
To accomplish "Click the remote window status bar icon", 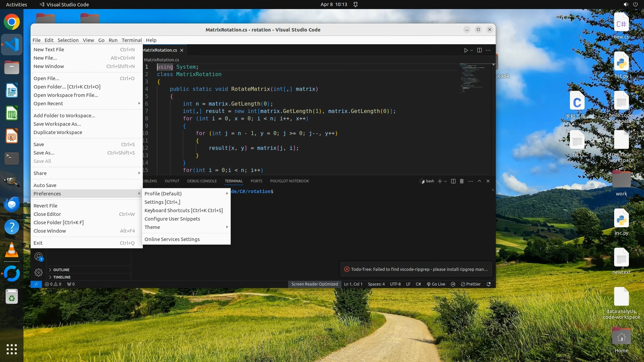I will (36, 284).
